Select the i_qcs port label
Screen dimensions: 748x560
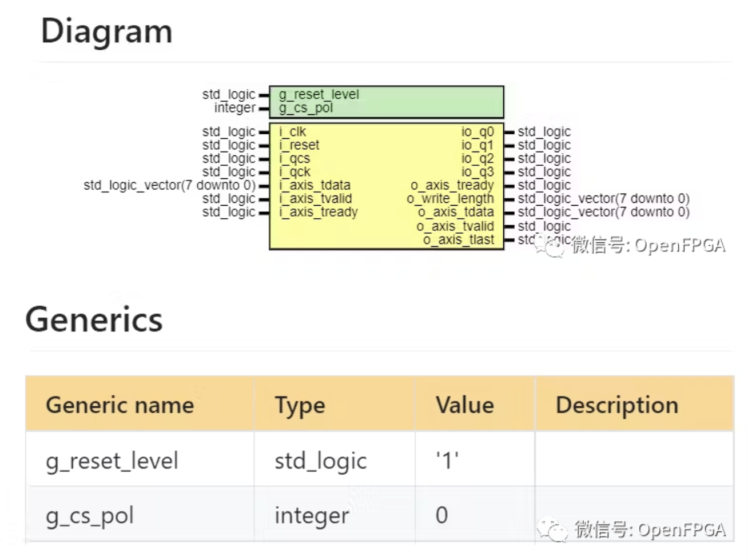coord(295,159)
